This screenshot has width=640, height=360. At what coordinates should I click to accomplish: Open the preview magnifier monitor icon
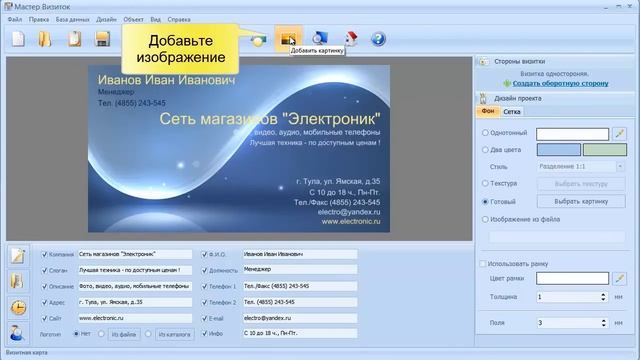320,38
